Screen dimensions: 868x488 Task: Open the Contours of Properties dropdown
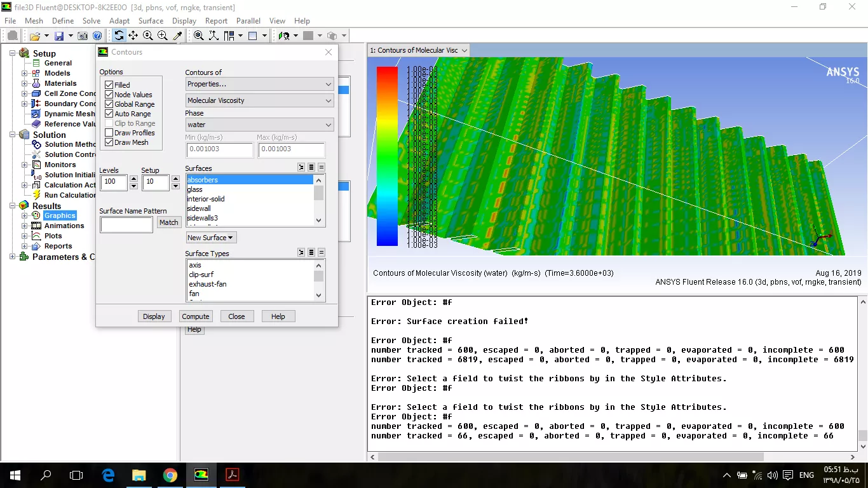click(259, 84)
